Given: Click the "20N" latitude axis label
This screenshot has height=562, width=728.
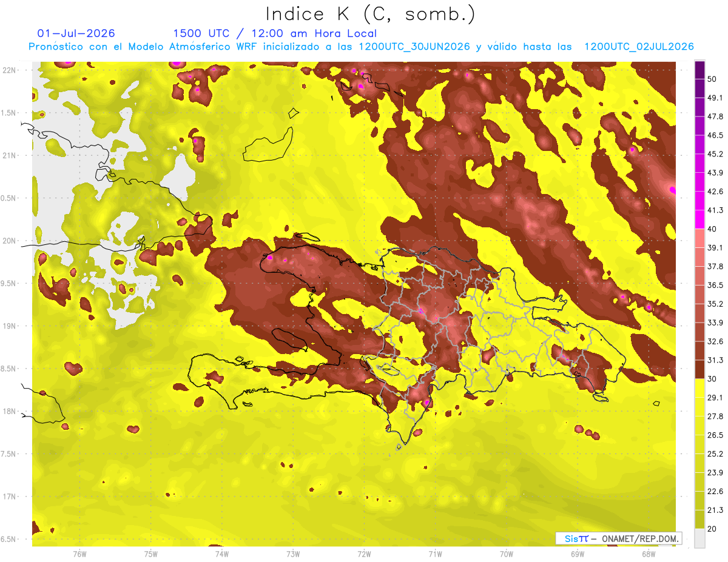Looking at the screenshot, I should (10, 241).
